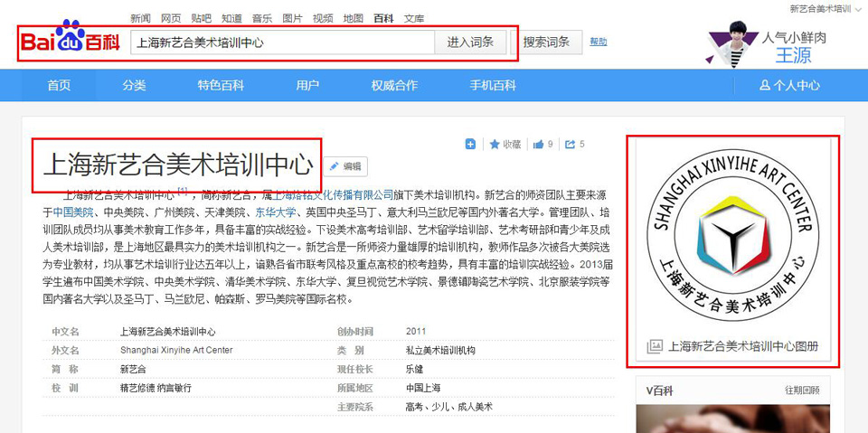Click the 往期回顾 link
The image size is (868, 433).
click(x=802, y=391)
